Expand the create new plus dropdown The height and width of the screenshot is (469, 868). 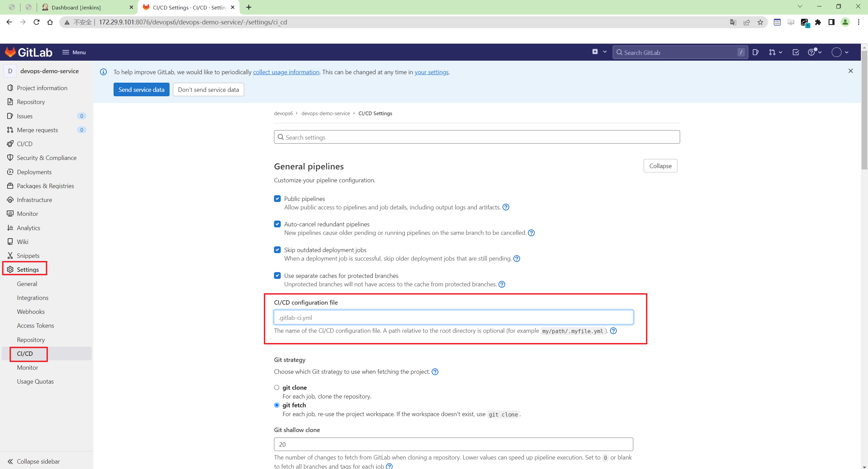(x=599, y=52)
